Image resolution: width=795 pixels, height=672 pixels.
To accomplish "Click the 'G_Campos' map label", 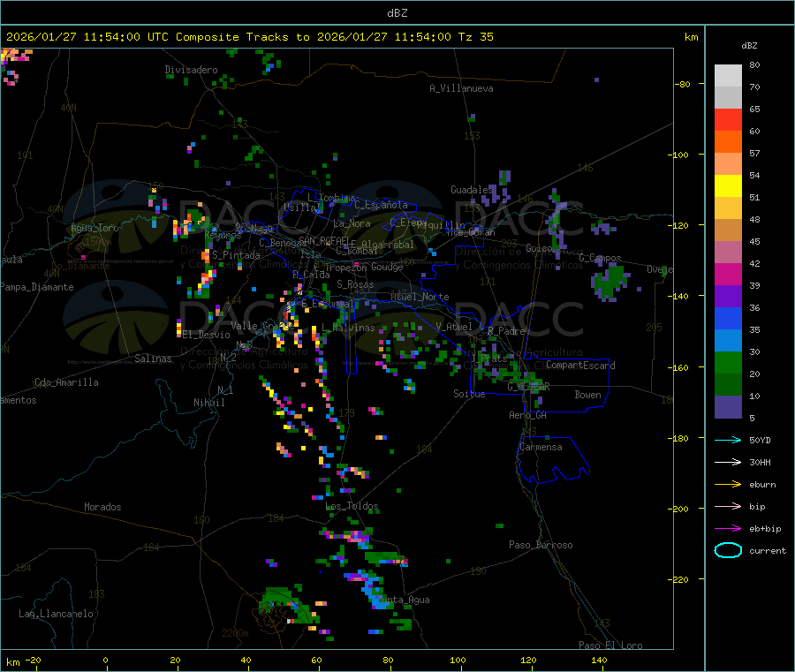I will [x=601, y=258].
